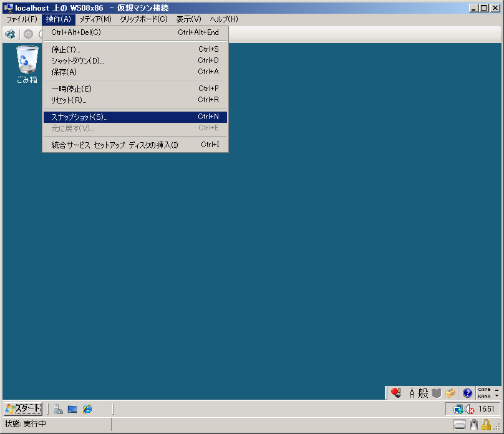Click the IME help question icon
The height and width of the screenshot is (434, 504).
467,393
